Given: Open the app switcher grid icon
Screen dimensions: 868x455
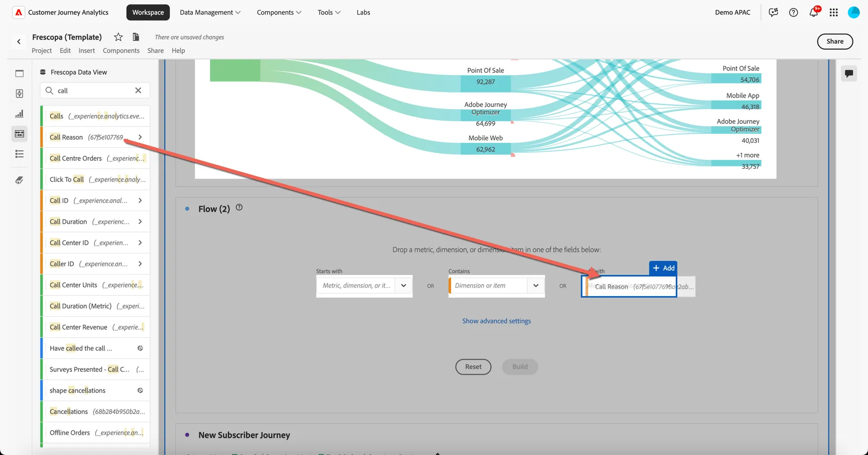Looking at the screenshot, I should coord(834,12).
